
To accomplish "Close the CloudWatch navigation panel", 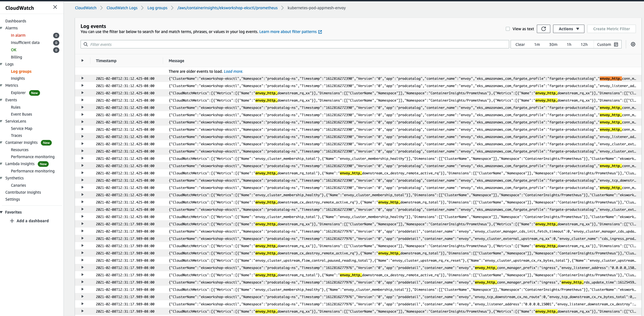I will pos(55,7).
